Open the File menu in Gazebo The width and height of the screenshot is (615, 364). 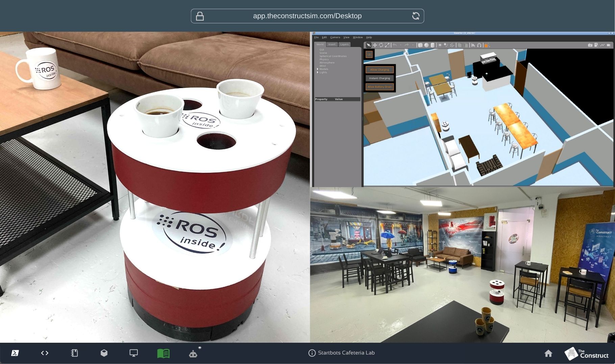316,37
